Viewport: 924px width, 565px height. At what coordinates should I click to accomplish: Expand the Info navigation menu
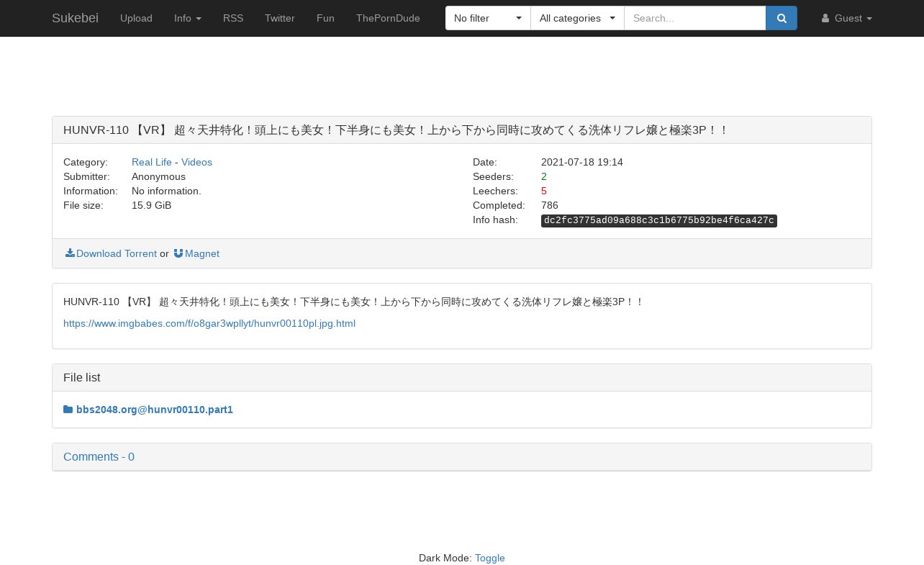coord(188,18)
